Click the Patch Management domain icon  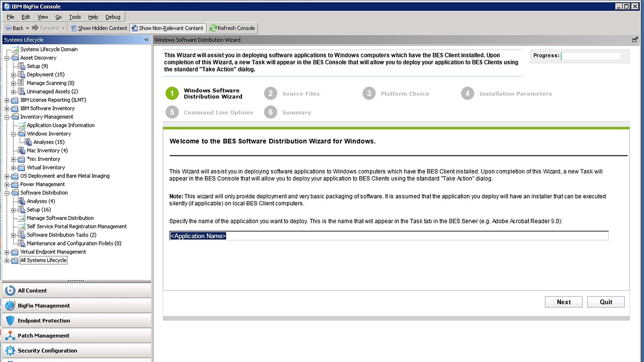click(10, 336)
